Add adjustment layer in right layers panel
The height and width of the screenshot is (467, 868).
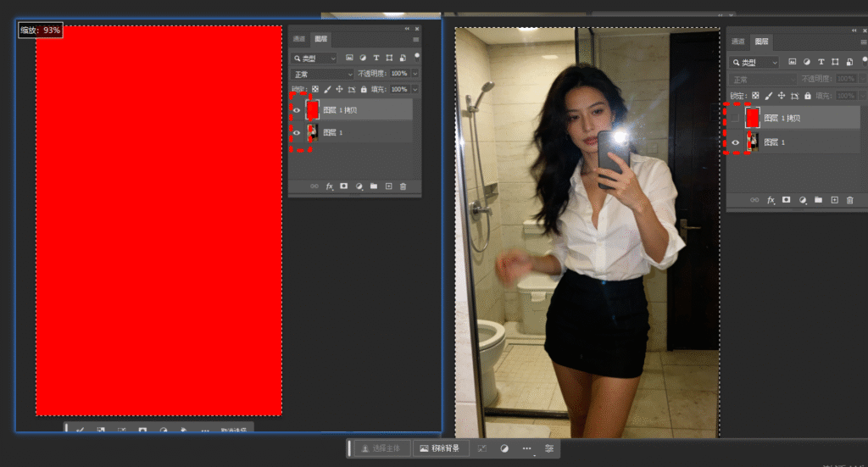[x=802, y=200]
